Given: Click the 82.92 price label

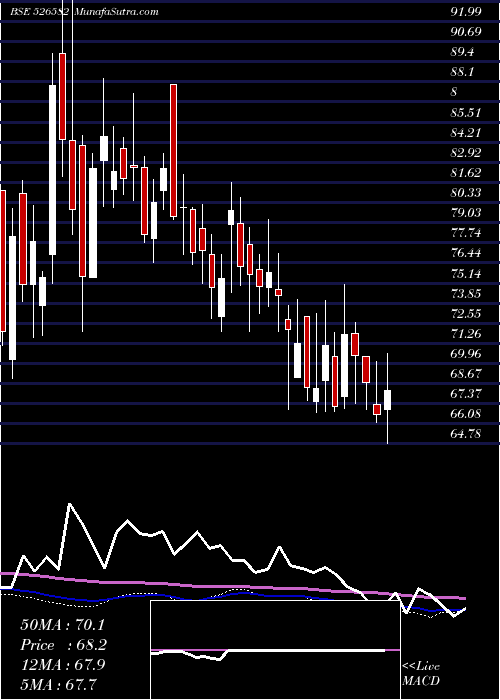Looking at the screenshot, I should click(466, 153).
